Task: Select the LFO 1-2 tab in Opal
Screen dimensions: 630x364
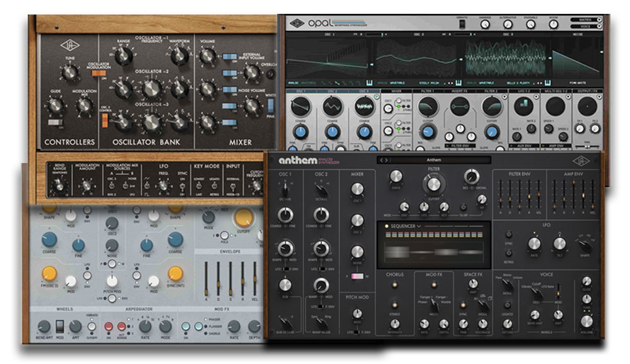Action: click(x=524, y=91)
